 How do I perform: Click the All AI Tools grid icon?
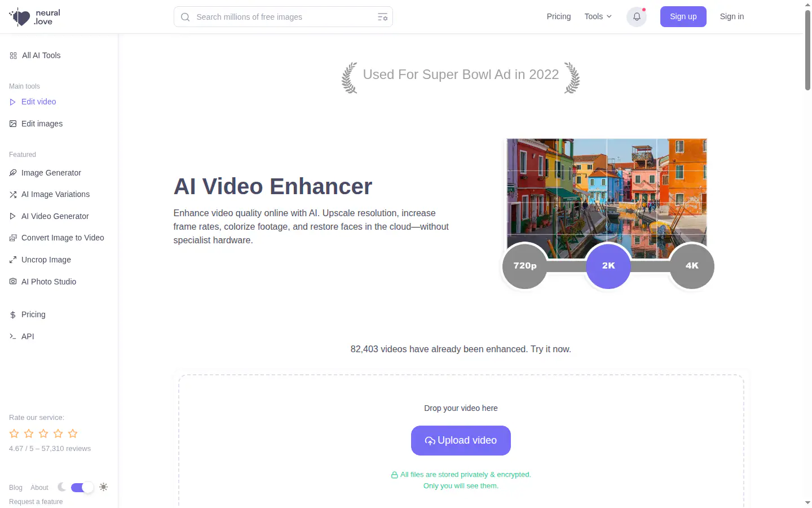[x=13, y=55]
